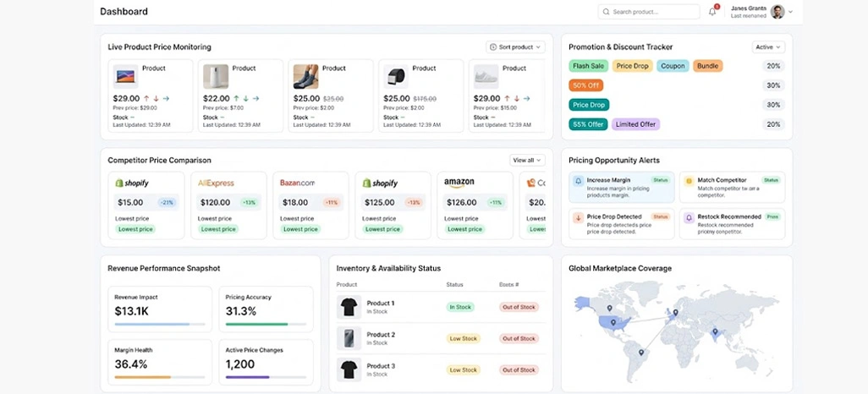The height and width of the screenshot is (394, 868).
Task: Click the down arrow beside $22.00 price
Action: (246, 98)
